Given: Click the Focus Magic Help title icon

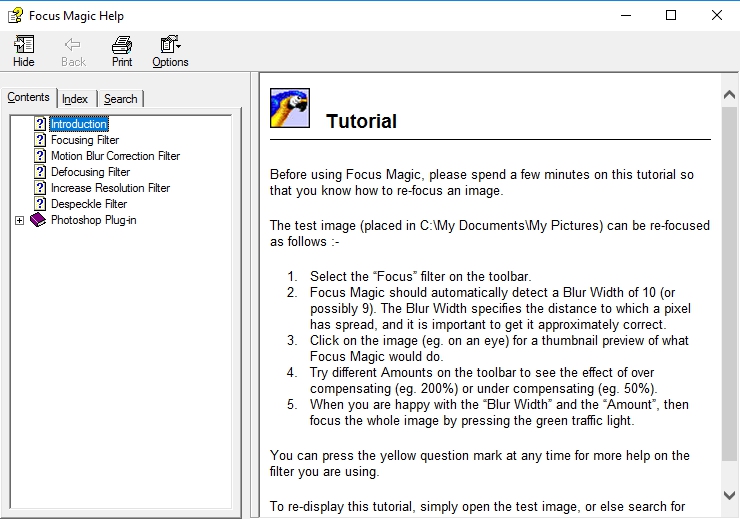Looking at the screenshot, I should pyautogui.click(x=15, y=16).
